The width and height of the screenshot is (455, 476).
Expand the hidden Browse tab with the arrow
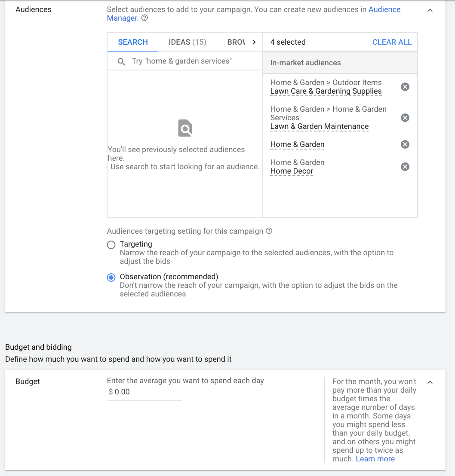[x=255, y=42]
